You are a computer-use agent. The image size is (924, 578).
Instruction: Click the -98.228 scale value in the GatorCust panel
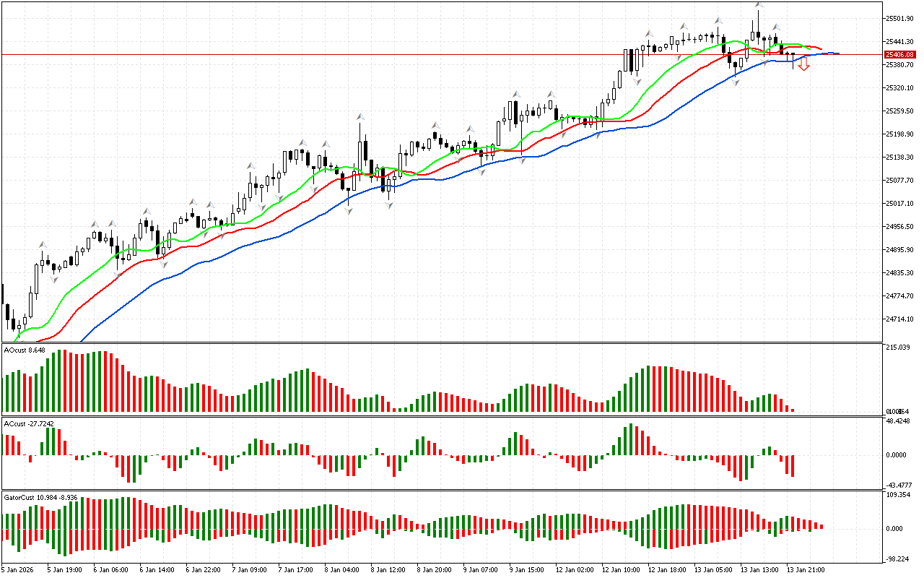pos(897,559)
